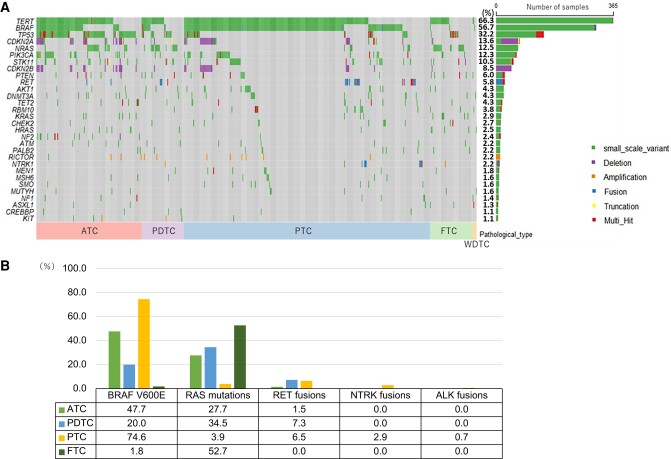Click the 47.7 cell in ATC row
Image resolution: width=671 pixels, height=459 pixels.
[136, 409]
